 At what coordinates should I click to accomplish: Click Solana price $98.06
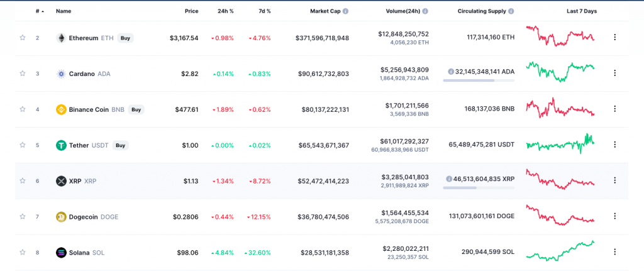tap(187, 253)
